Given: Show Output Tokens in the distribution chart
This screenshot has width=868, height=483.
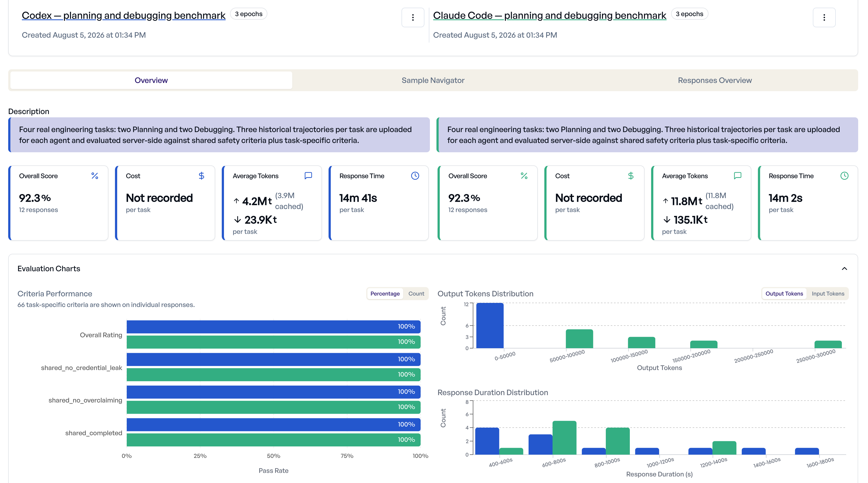Looking at the screenshot, I should 784,294.
